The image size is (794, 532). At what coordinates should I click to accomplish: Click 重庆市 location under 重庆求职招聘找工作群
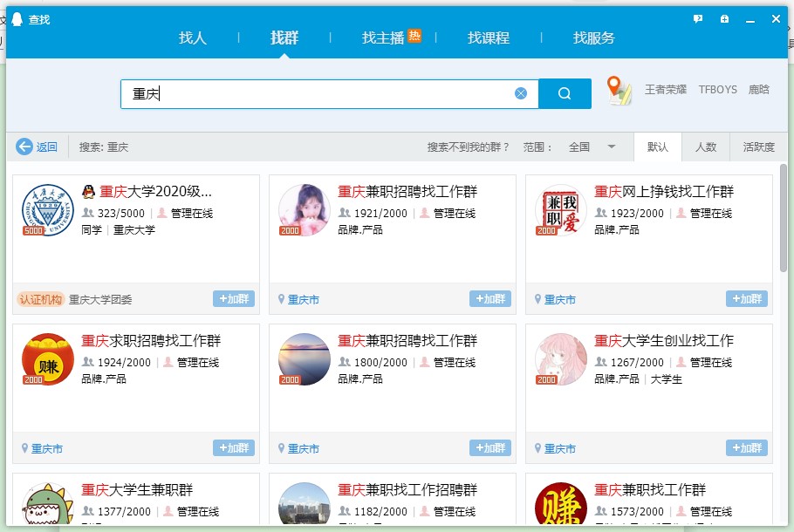tap(46, 449)
